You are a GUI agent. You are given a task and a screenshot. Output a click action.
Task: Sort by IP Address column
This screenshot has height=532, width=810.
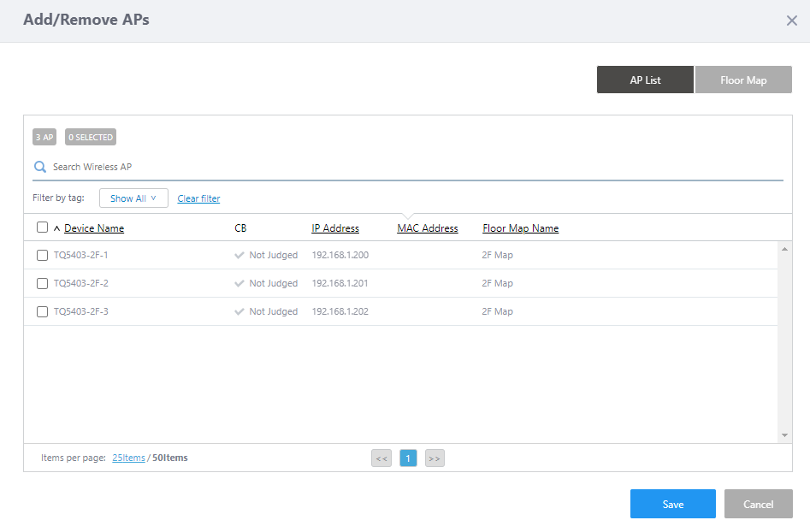335,228
